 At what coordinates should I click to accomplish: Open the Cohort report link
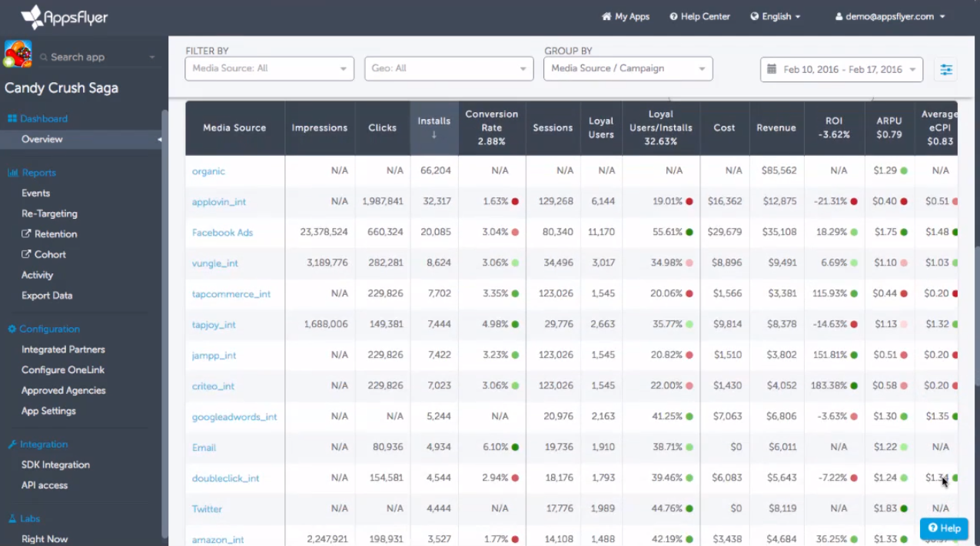50,254
